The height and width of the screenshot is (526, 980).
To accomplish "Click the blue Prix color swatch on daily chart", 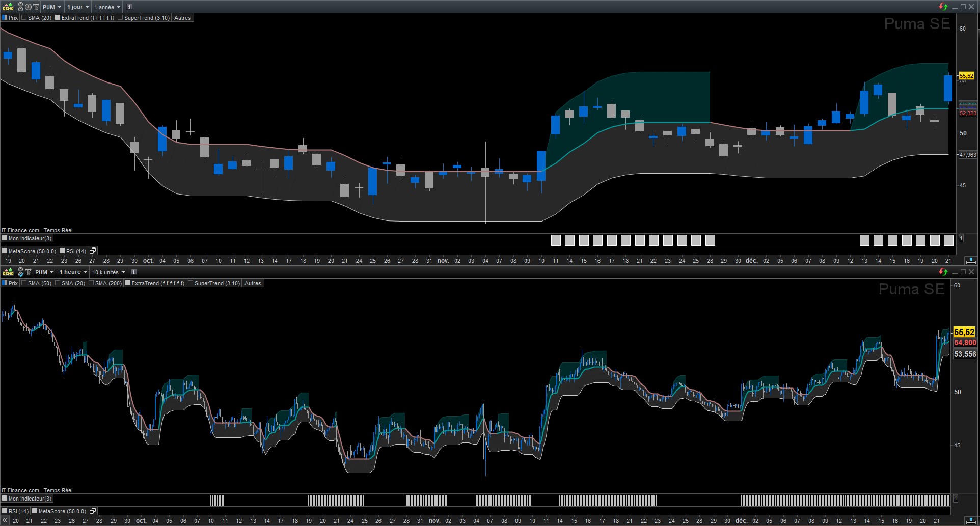I will (x=5, y=18).
